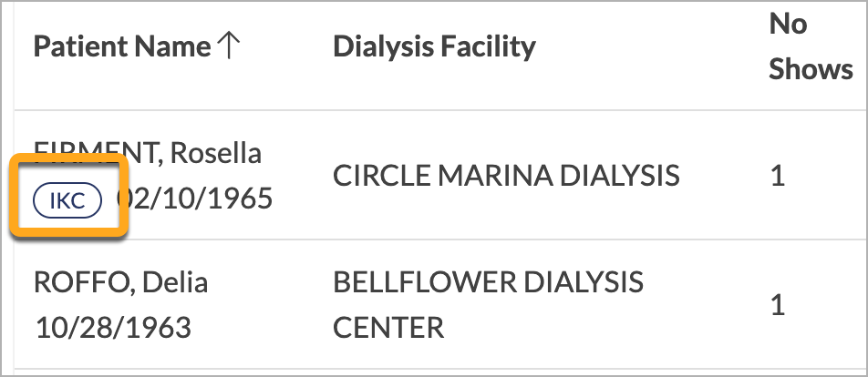Click the sort arrow beside Patient Name
Screen dimensions: 868x377
tap(228, 46)
